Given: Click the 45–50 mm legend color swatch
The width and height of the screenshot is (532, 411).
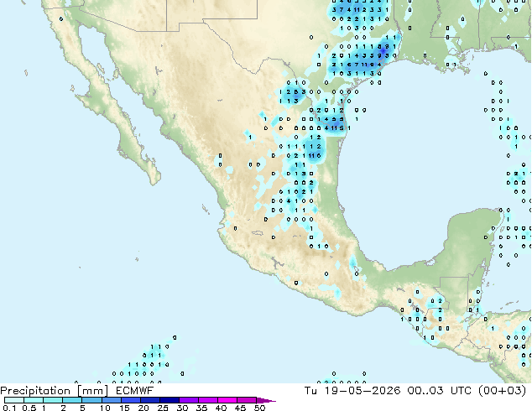Looking at the screenshot, I should (247, 400).
